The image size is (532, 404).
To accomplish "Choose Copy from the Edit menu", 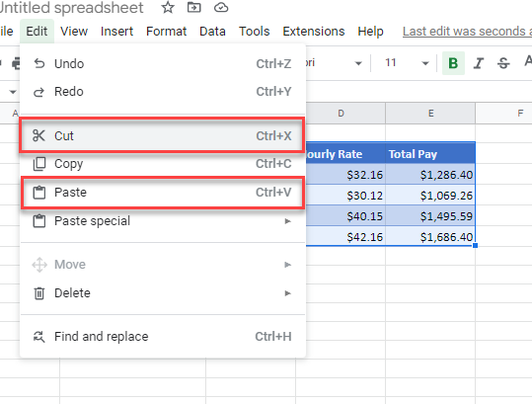I will tap(163, 164).
